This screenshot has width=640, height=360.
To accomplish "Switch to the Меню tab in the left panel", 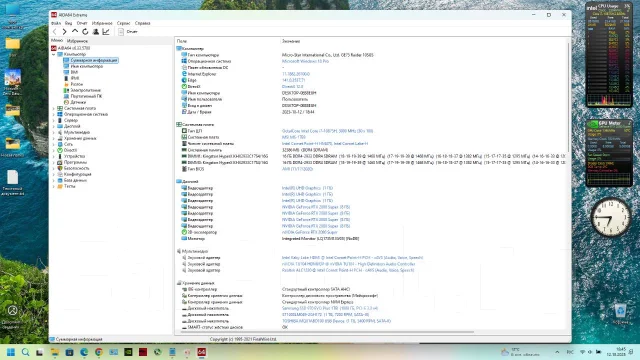I will (x=57, y=41).
